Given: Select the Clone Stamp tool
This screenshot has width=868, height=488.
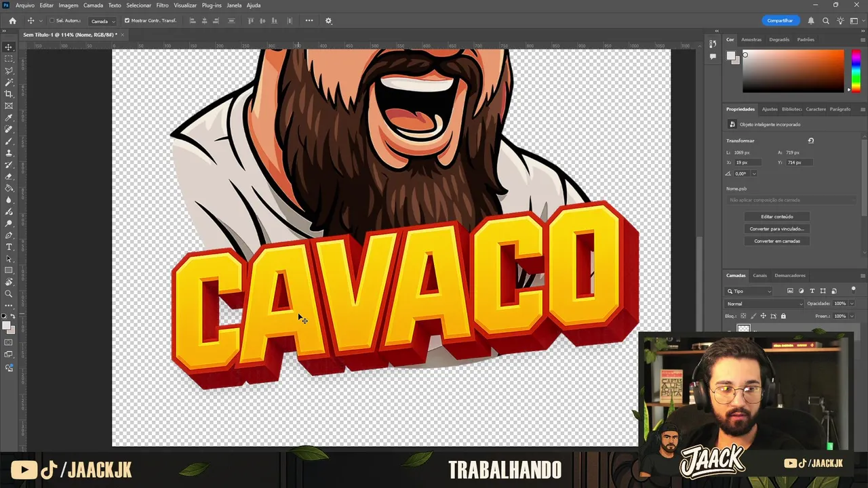Looking at the screenshot, I should point(9,153).
